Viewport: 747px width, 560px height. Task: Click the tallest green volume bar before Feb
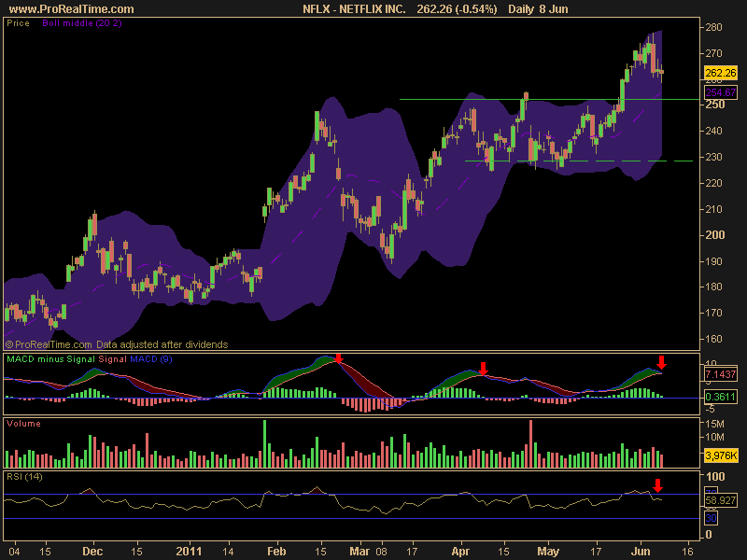265,444
